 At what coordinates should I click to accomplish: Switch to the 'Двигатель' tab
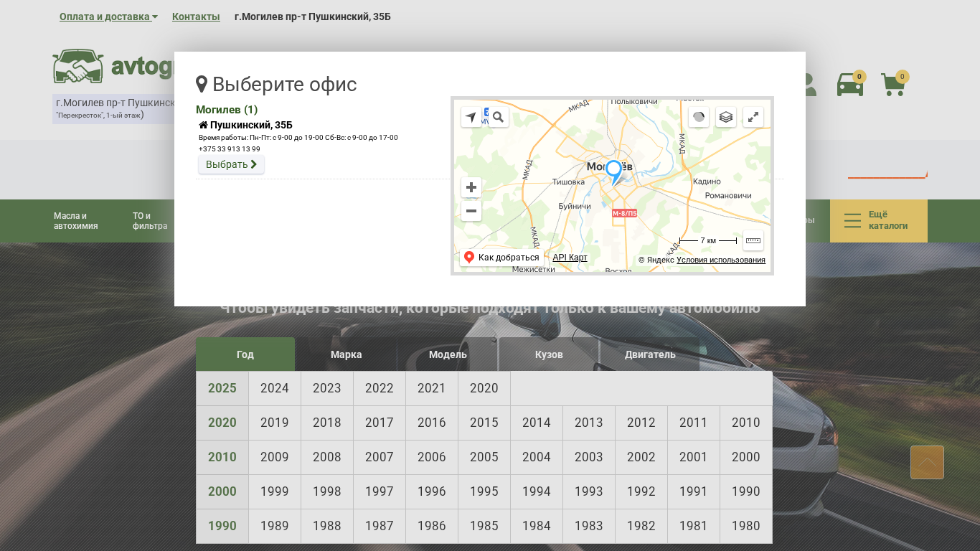(649, 354)
